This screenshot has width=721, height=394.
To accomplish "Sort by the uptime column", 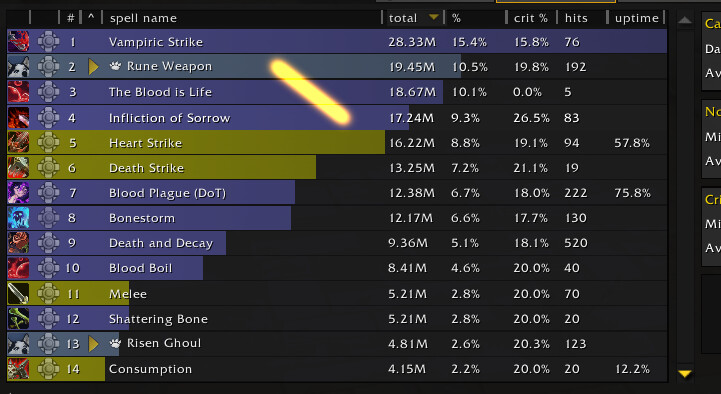I will point(637,18).
